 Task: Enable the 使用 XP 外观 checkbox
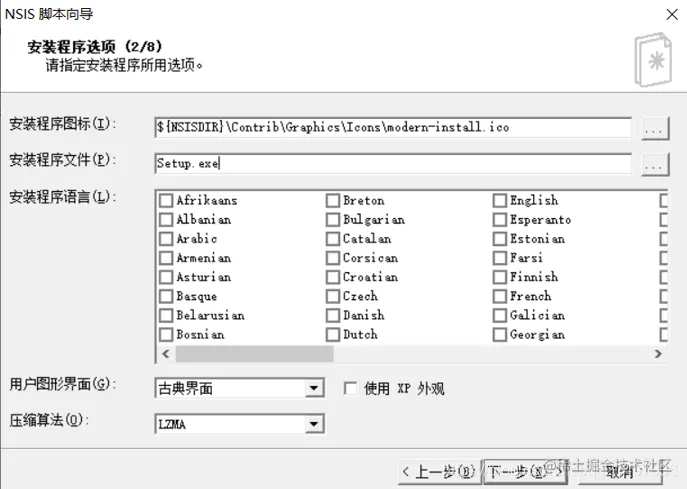click(x=351, y=389)
